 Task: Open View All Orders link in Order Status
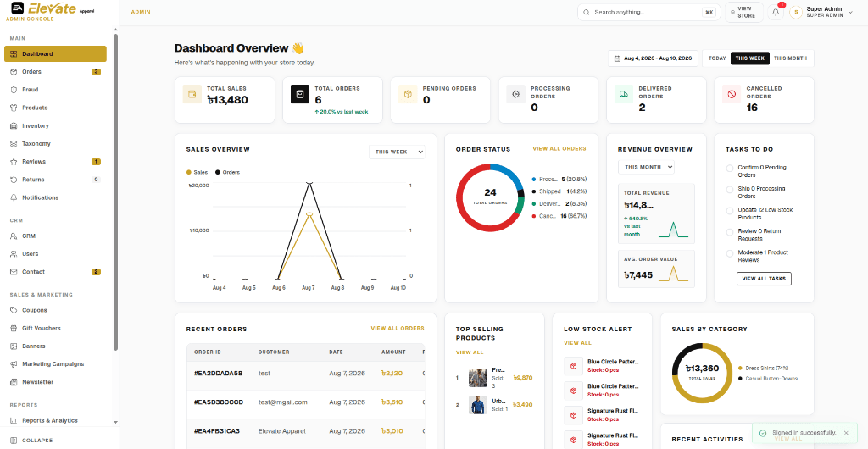point(559,149)
